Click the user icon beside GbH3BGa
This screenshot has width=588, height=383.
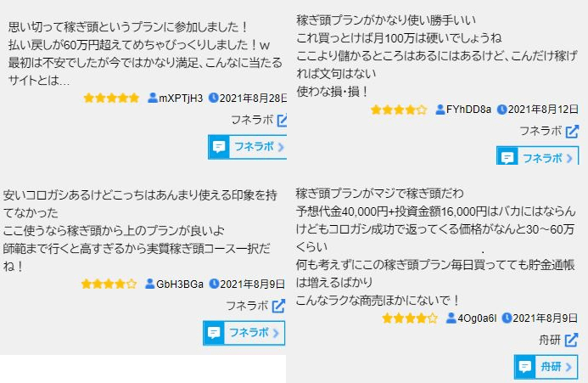pos(150,284)
